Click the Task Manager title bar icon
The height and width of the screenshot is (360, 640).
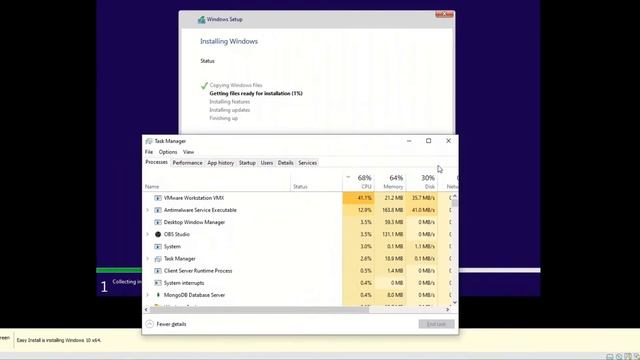(149, 141)
